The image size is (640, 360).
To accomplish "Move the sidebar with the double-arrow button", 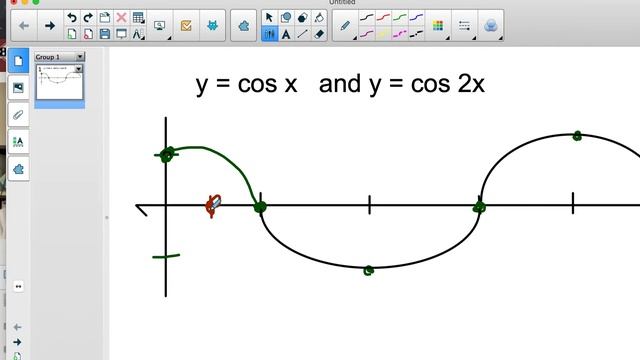I will [18, 286].
